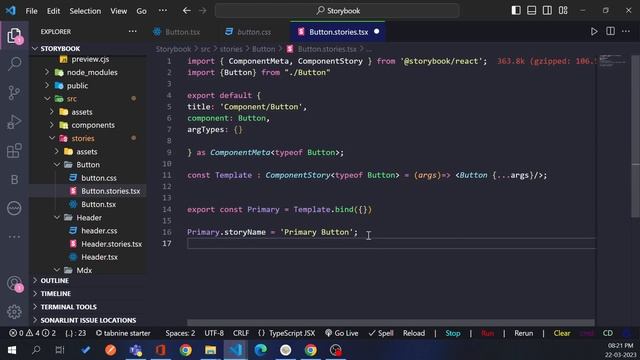
Task: Click the Storybook command center search box
Action: (x=337, y=11)
